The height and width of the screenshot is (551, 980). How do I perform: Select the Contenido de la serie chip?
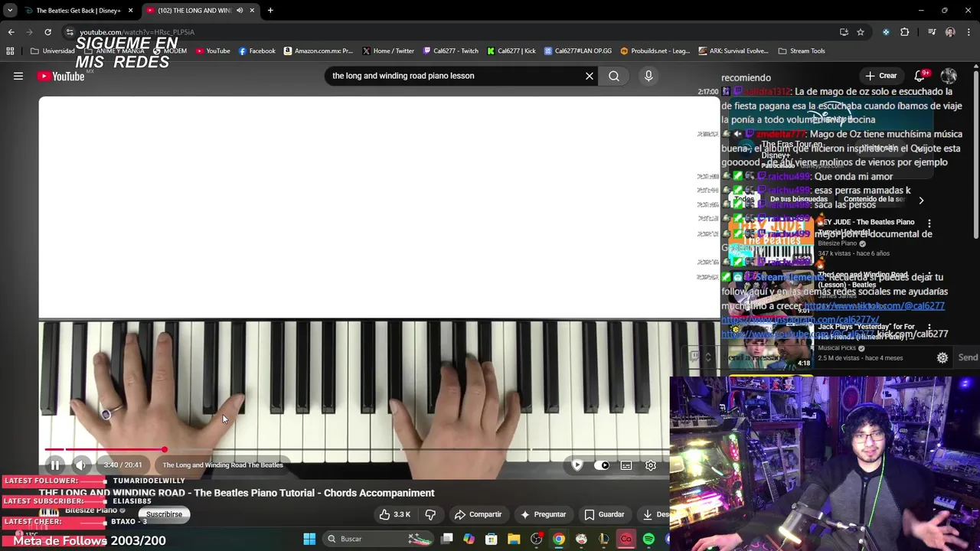(x=874, y=200)
